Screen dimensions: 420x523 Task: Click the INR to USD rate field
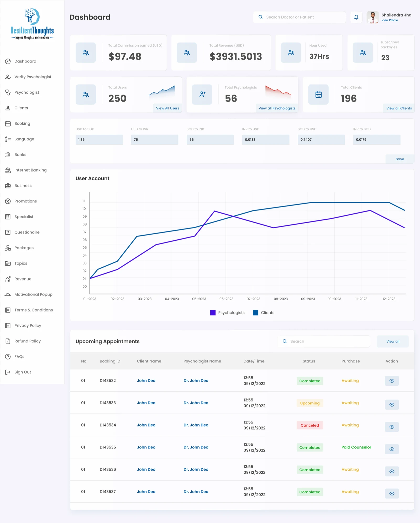[266, 140]
